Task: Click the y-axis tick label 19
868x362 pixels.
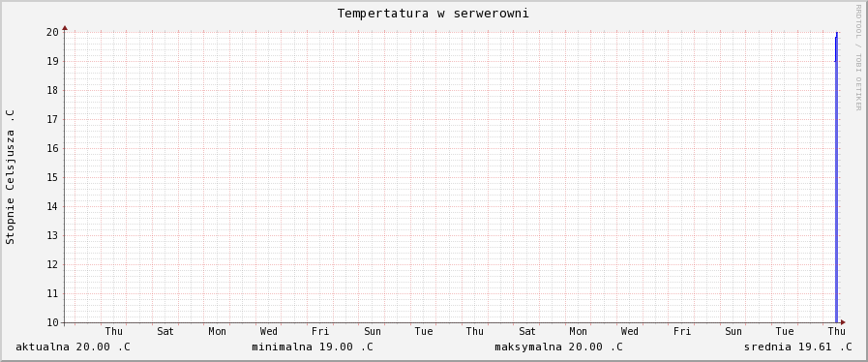Action: [52, 61]
